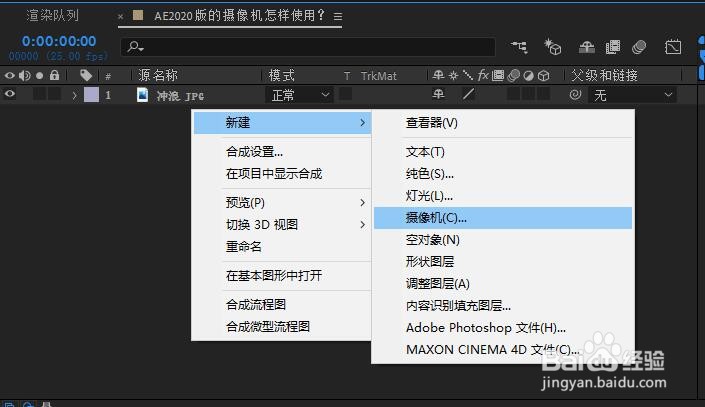
Task: Expand the 新建 submenu arrow
Action: pyautogui.click(x=362, y=122)
